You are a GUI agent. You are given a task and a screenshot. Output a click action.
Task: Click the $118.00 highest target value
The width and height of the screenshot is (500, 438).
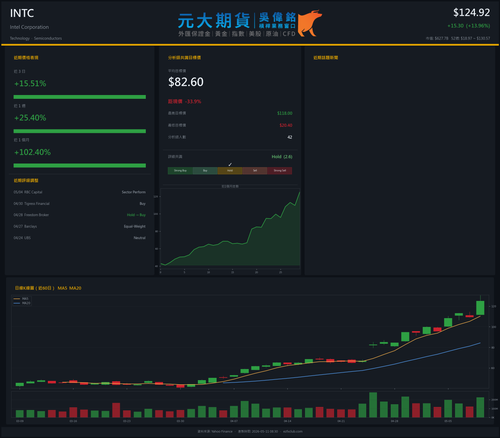tap(285, 113)
